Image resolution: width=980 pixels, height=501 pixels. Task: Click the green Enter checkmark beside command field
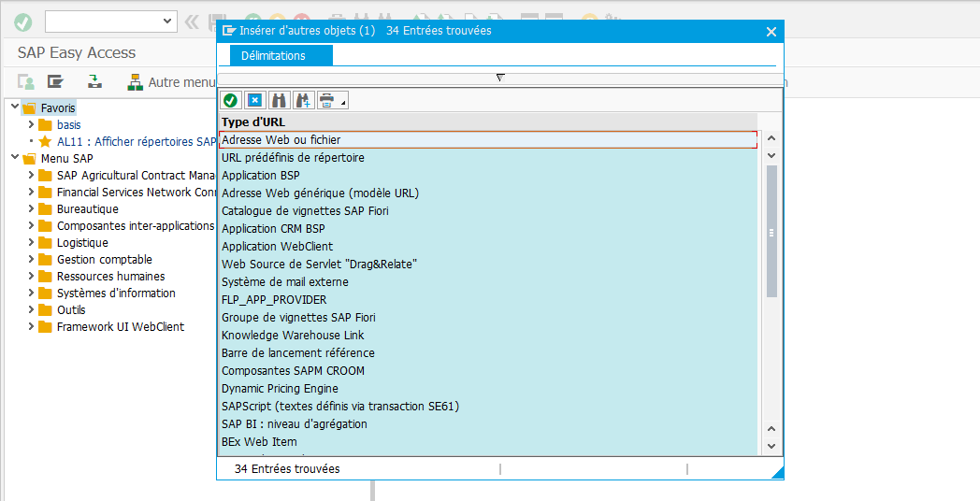pyautogui.click(x=23, y=21)
